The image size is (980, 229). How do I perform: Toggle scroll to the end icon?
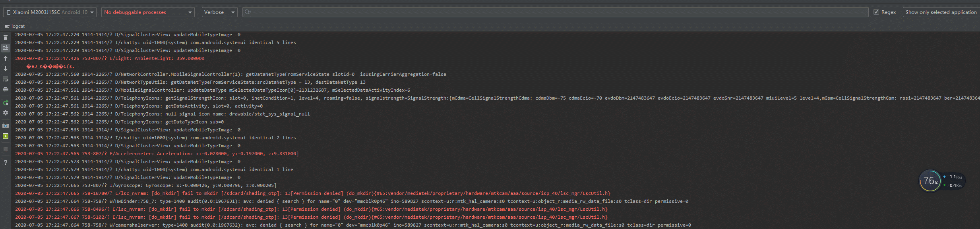click(x=6, y=48)
